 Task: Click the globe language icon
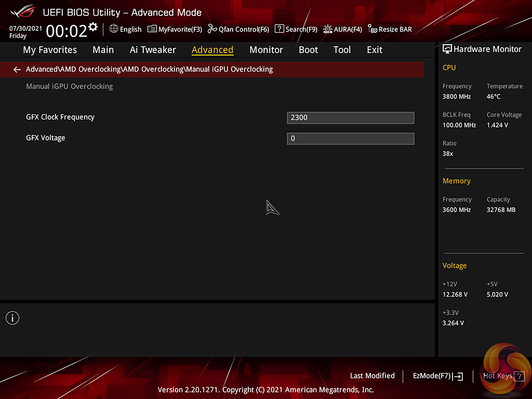114,29
